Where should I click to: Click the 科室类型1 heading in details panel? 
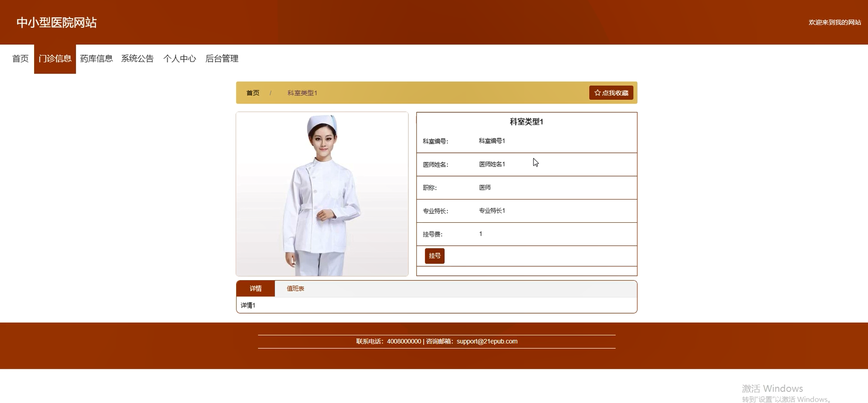(526, 122)
